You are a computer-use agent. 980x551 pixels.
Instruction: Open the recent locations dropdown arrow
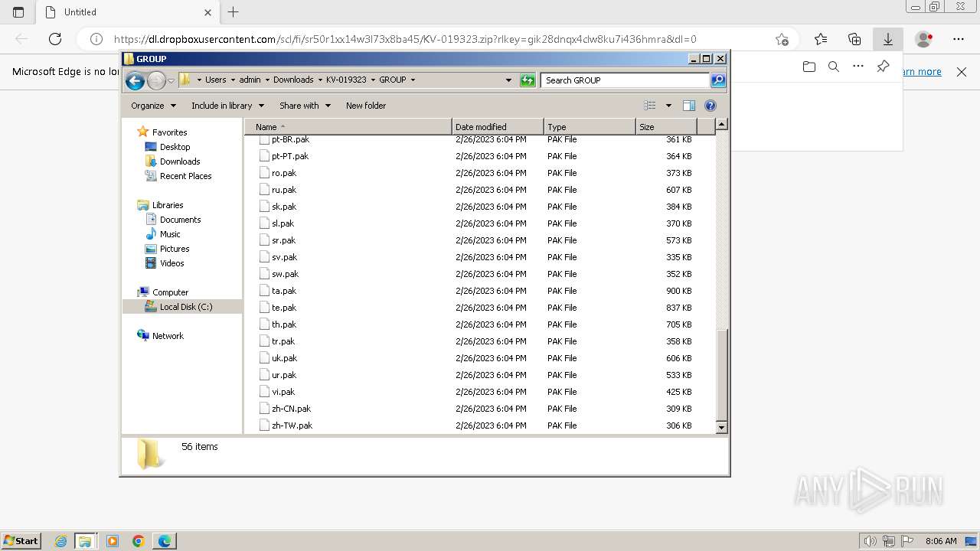click(x=171, y=80)
